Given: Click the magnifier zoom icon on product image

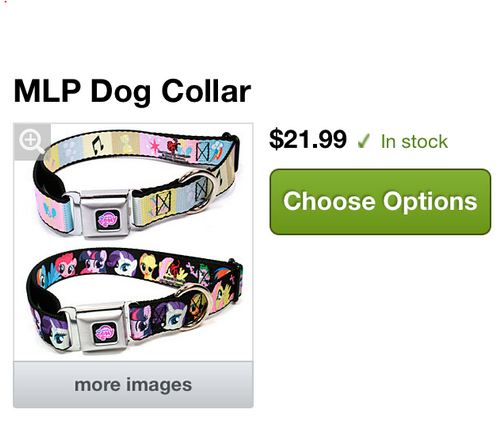Looking at the screenshot, I should coord(32,141).
